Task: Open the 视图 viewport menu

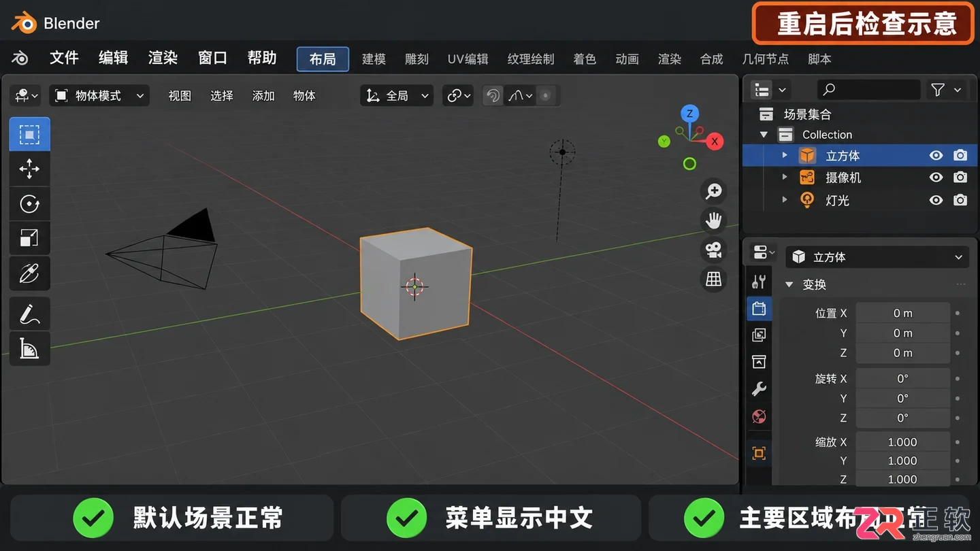Action: click(x=180, y=96)
